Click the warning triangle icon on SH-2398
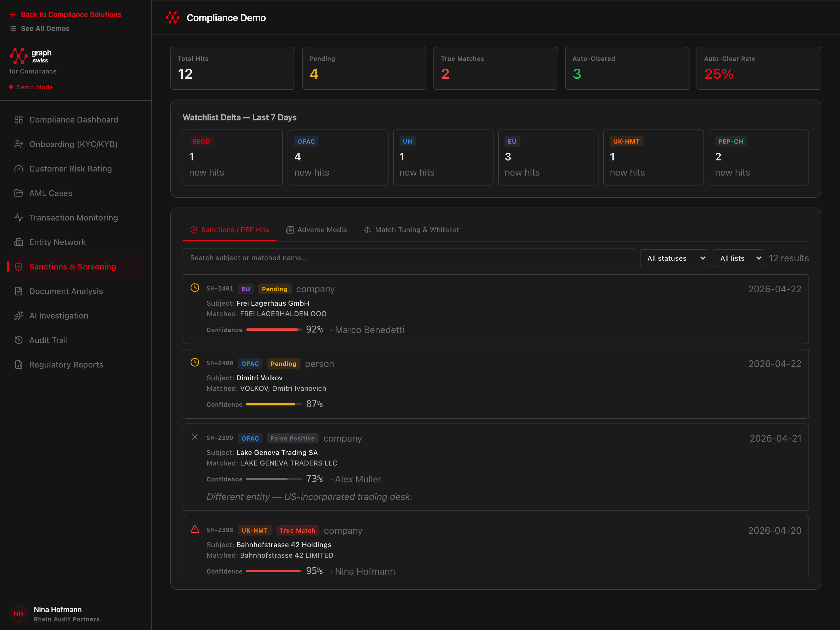Screen dimensions: 840x630 point(195,529)
